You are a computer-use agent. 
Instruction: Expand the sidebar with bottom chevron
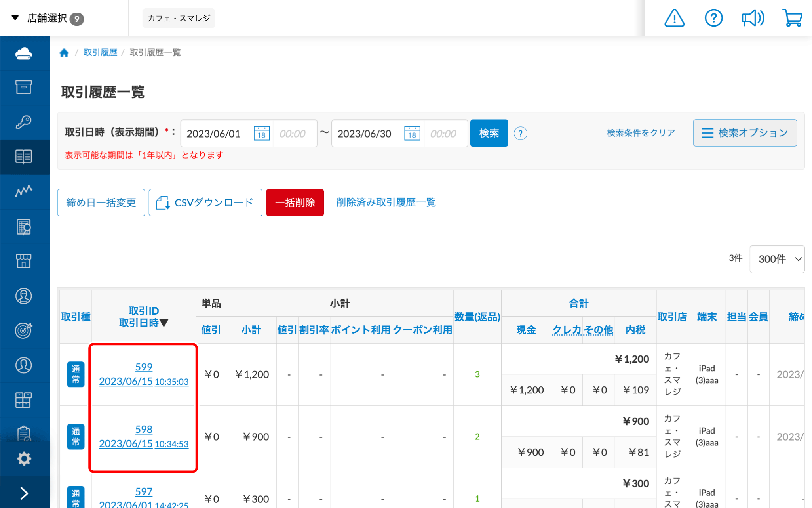[x=24, y=493]
